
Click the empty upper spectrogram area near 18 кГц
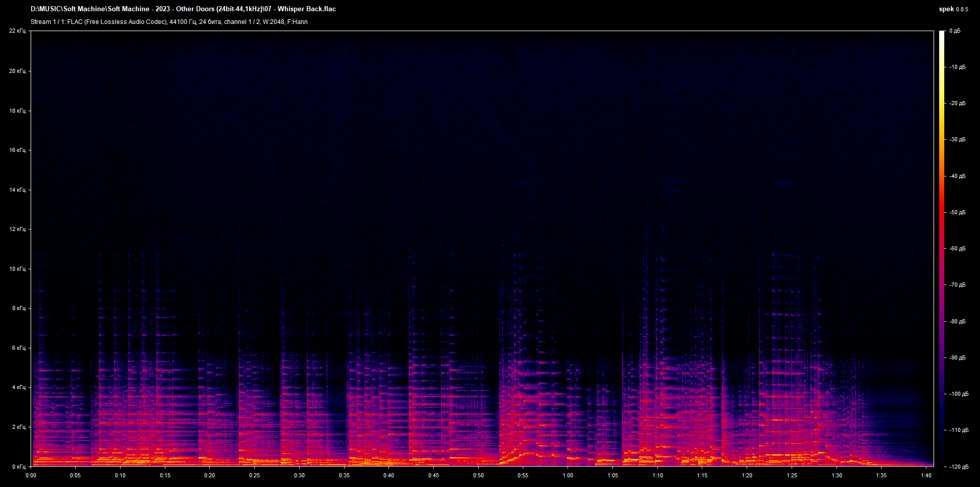tap(459, 111)
